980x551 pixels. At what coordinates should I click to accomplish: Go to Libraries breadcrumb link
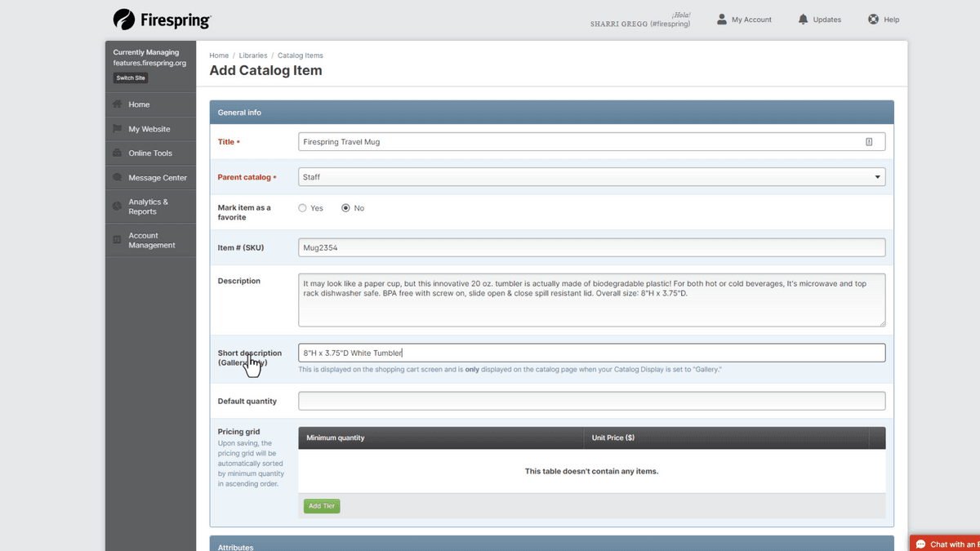(252, 56)
